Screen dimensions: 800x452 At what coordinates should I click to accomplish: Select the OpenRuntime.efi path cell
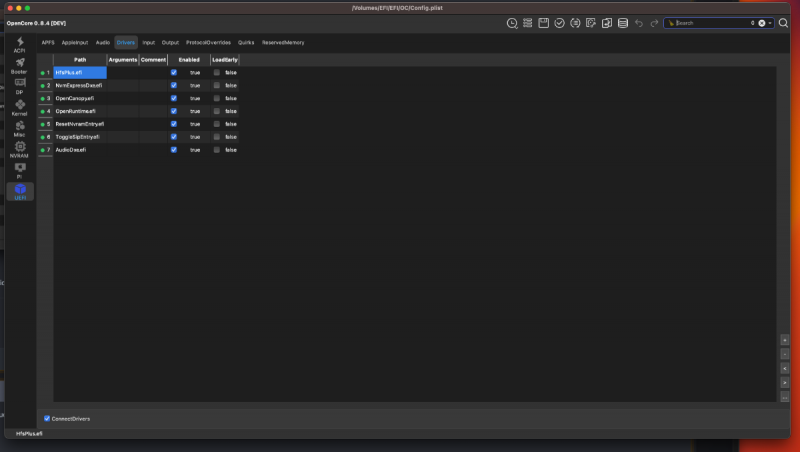pos(80,111)
